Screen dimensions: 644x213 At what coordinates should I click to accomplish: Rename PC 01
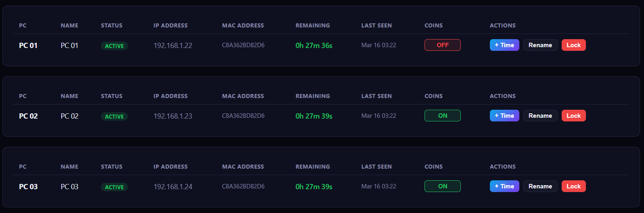click(x=540, y=45)
